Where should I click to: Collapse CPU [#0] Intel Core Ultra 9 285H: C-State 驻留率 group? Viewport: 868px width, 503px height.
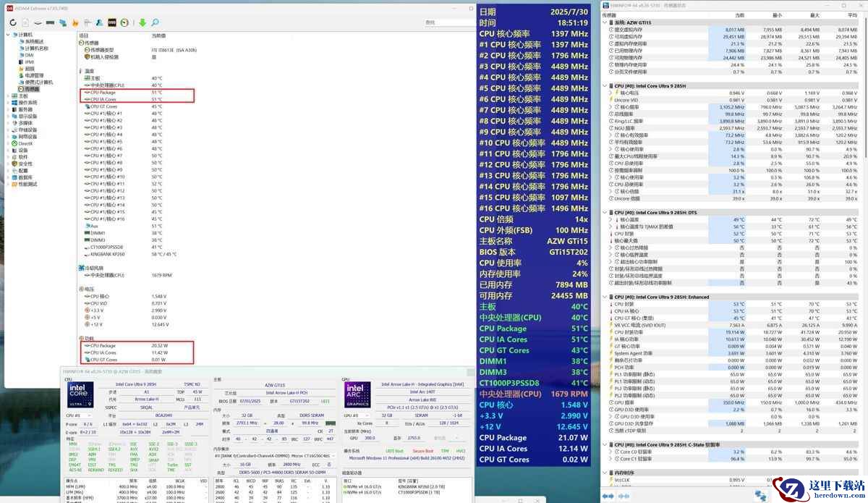tap(605, 445)
